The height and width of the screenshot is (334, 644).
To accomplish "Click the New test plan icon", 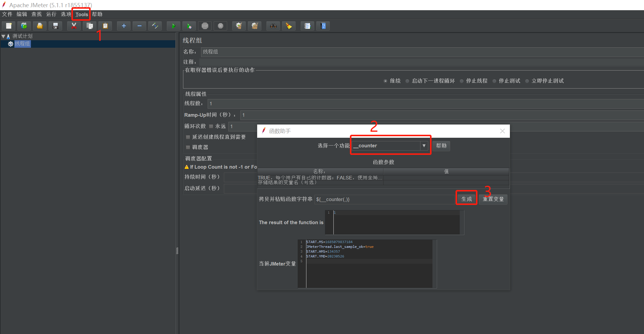I will click(9, 26).
